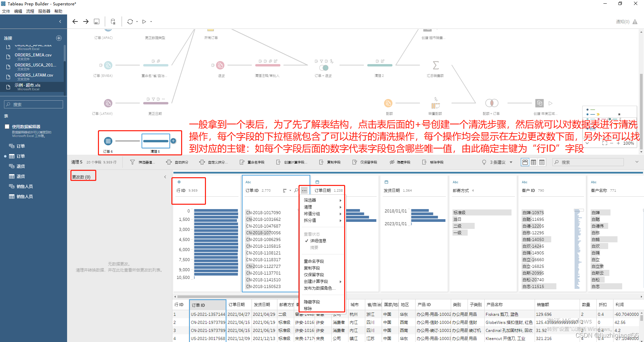Click the redo forward arrow in toolbar
Image resolution: width=644 pixels, height=342 pixels.
pyautogui.click(x=86, y=21)
